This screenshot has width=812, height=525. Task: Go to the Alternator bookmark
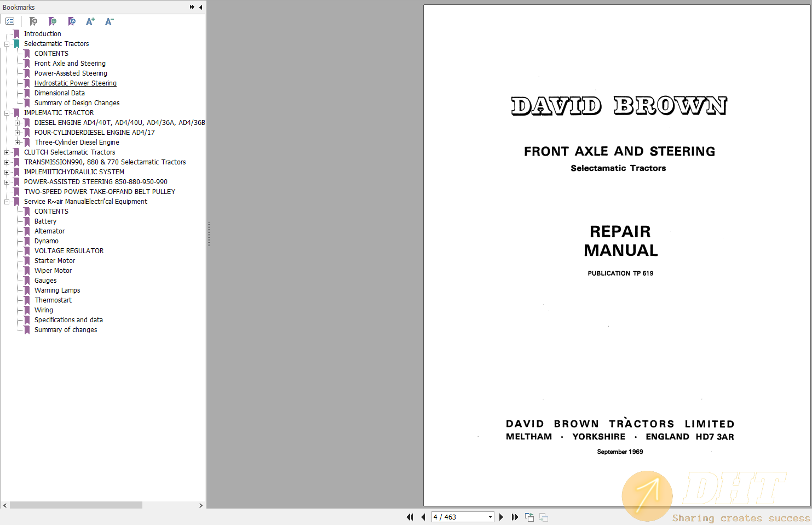click(49, 231)
